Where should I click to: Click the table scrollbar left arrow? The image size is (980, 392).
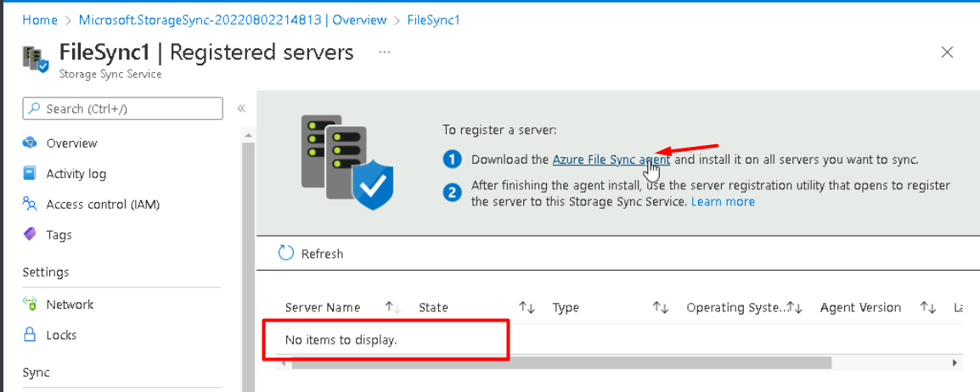pyautogui.click(x=281, y=362)
